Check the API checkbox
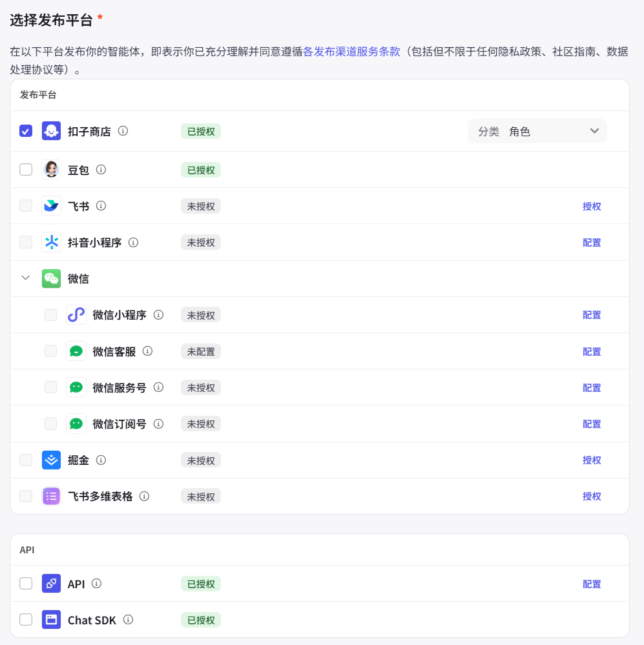644x645 pixels. coord(26,583)
